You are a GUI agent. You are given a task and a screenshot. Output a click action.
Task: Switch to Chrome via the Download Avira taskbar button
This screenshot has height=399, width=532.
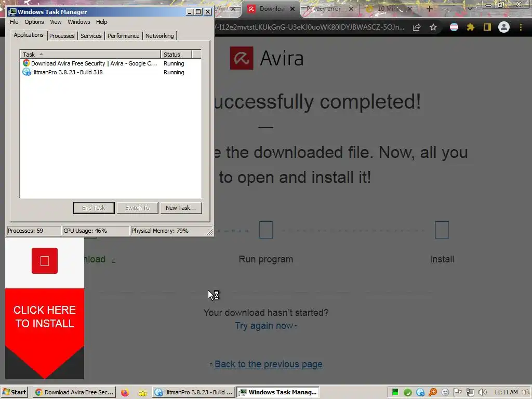74,392
